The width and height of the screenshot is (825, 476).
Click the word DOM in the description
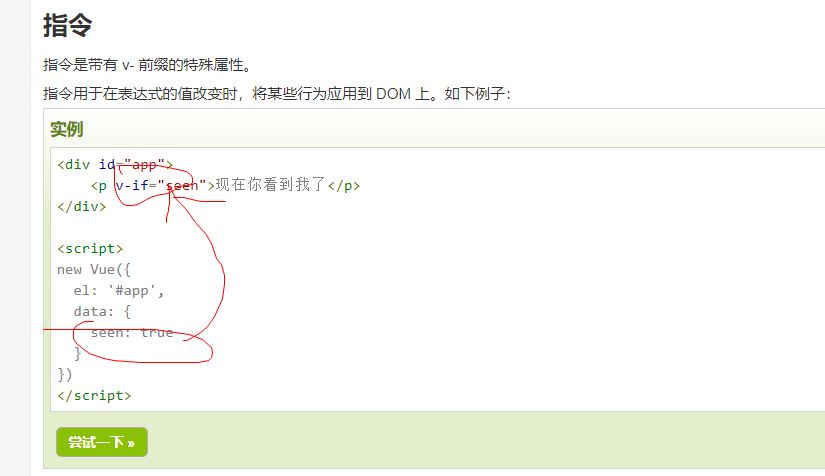[394, 94]
